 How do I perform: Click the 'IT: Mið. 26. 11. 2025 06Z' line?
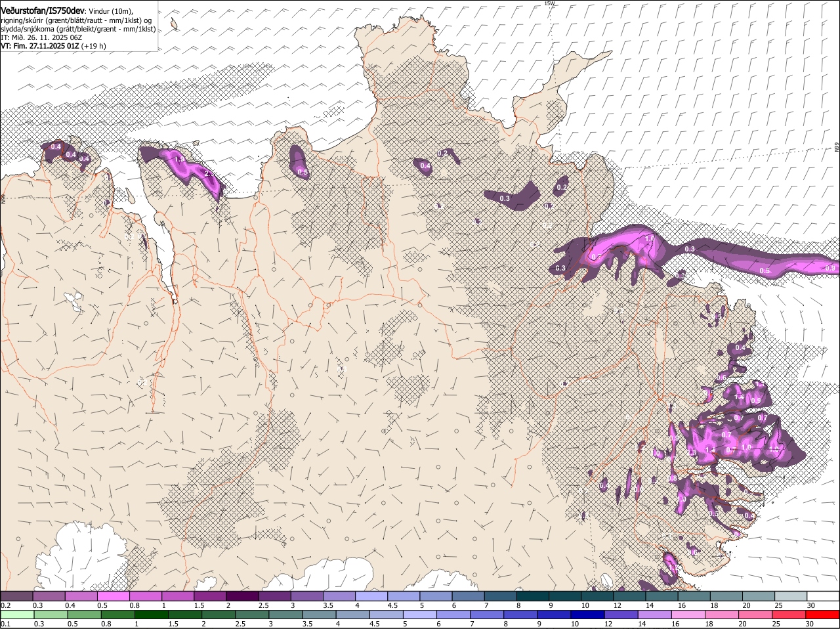coord(41,37)
